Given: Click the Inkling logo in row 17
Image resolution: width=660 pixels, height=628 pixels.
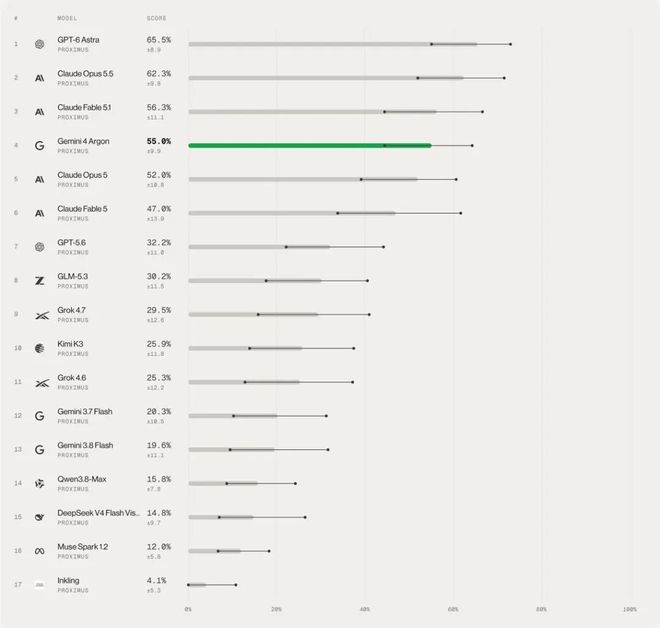Looking at the screenshot, I should [x=40, y=585].
